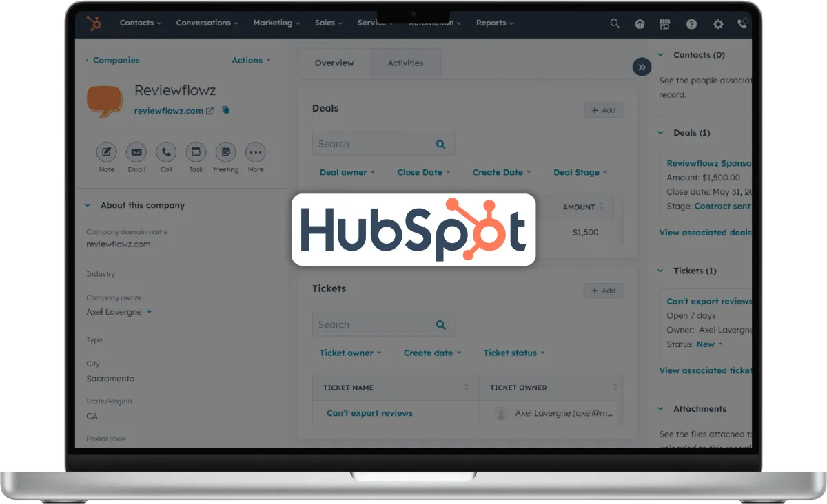Change ticket Status New dropdown

pos(709,344)
